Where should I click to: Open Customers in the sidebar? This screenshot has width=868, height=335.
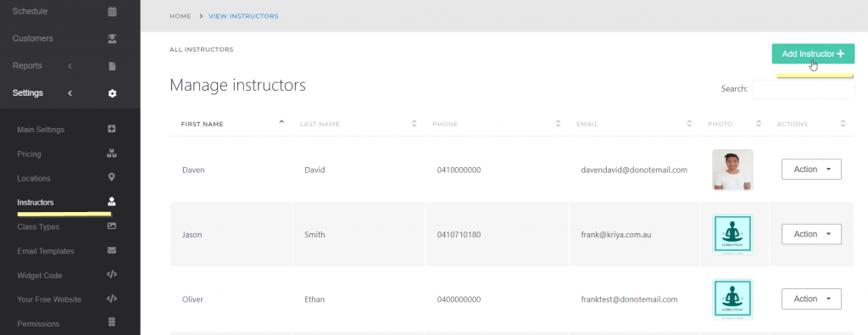tap(33, 39)
